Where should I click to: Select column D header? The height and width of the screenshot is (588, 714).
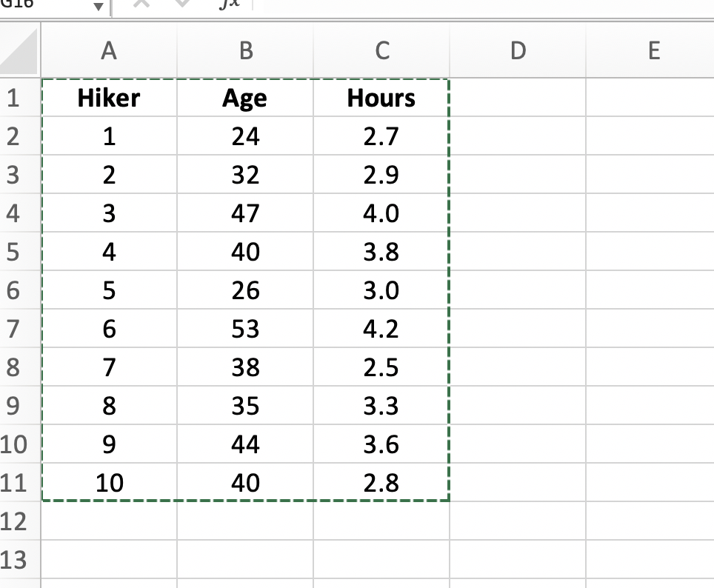pos(518,50)
